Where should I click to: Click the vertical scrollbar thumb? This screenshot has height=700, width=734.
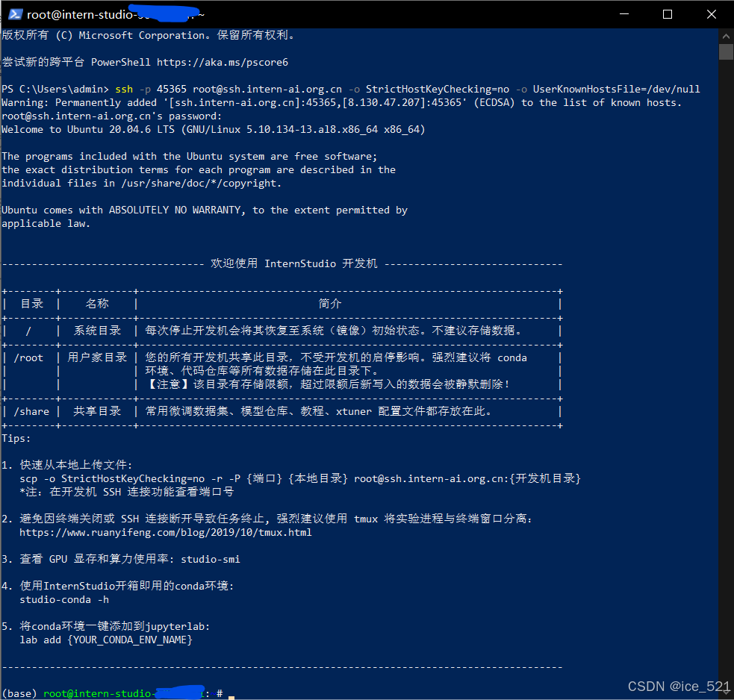(726, 52)
